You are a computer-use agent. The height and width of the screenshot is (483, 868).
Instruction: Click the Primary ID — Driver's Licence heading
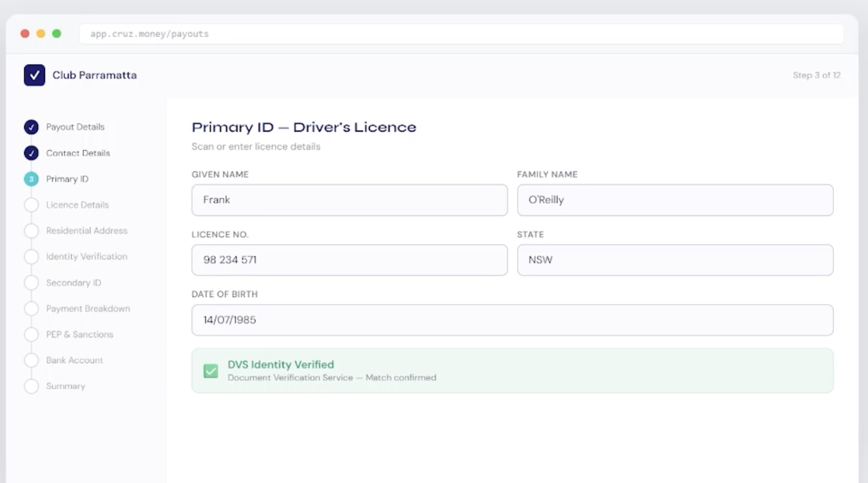click(304, 127)
